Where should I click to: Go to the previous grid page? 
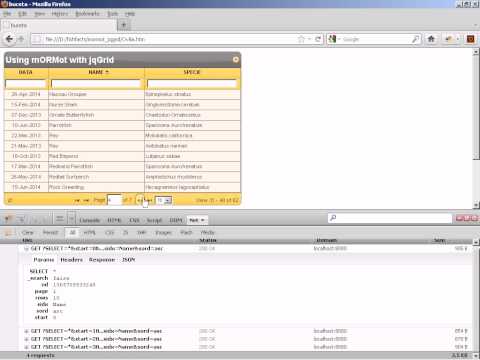(x=86, y=200)
